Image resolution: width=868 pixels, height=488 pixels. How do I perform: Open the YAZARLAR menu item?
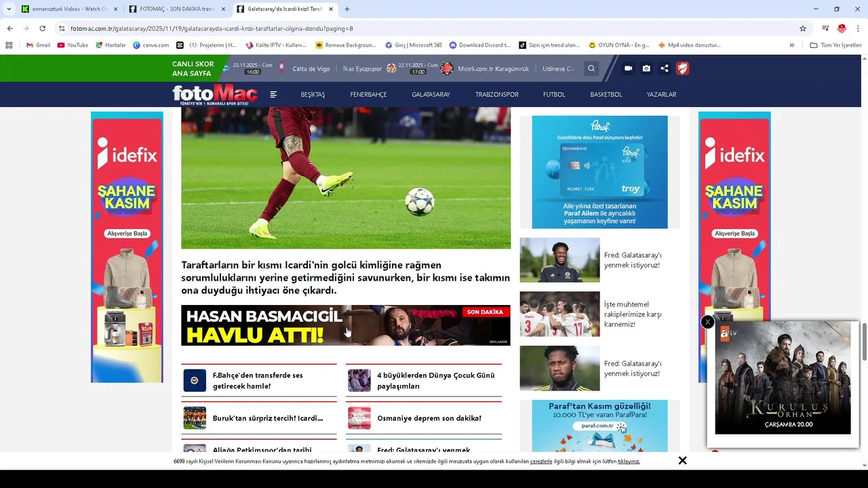click(x=661, y=95)
